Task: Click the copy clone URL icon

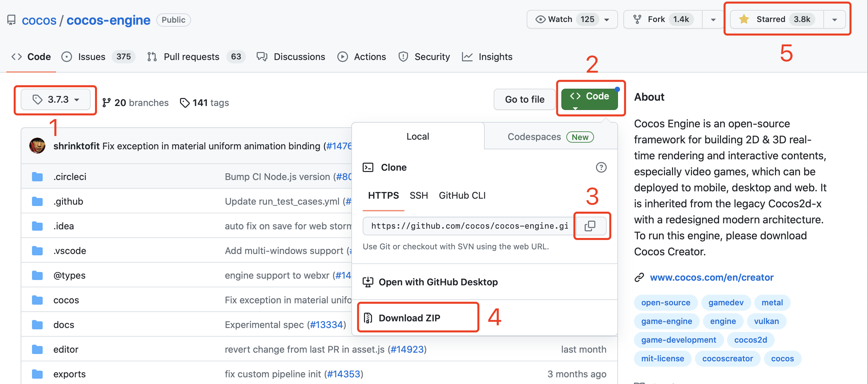Action: (x=590, y=226)
